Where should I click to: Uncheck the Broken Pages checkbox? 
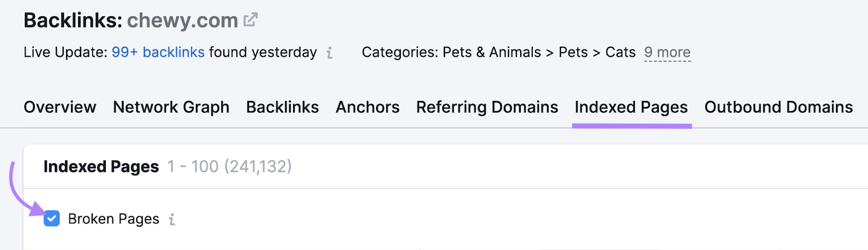52,219
